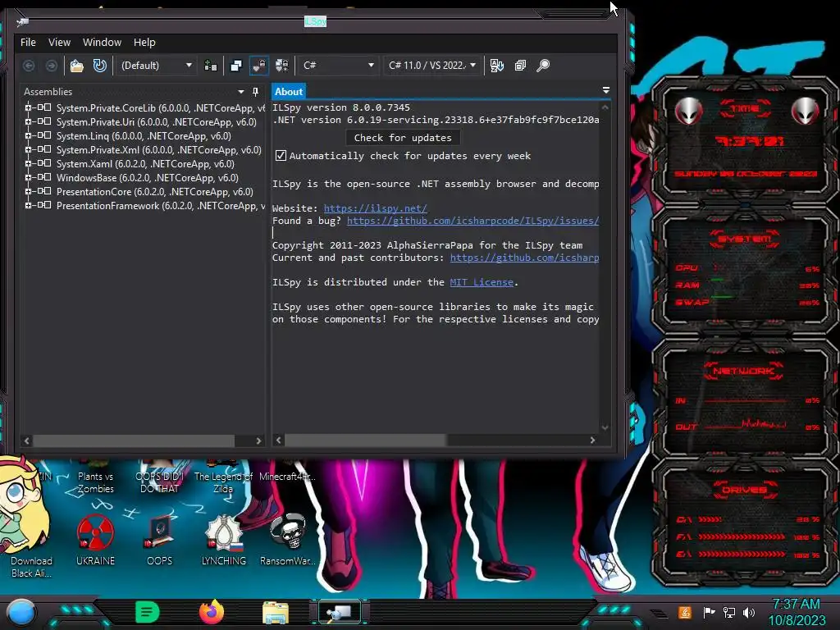Expand the WindowsBase node
Viewport: 840px width, 630px height.
click(x=28, y=177)
